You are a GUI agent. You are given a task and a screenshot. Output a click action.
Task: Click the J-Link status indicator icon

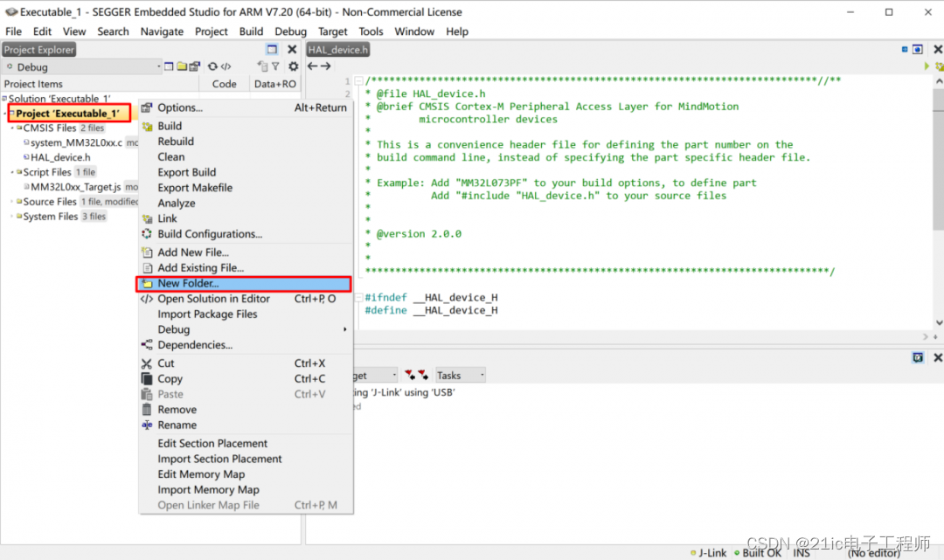(x=709, y=552)
